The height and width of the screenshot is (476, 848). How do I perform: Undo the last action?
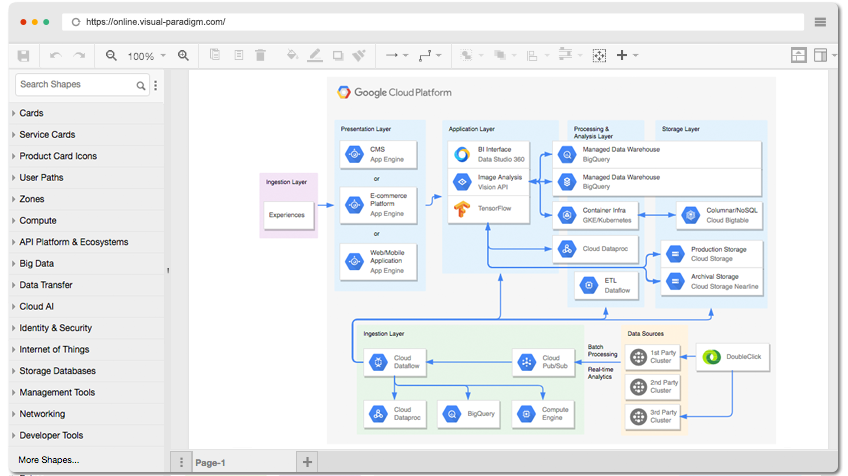pos(55,56)
